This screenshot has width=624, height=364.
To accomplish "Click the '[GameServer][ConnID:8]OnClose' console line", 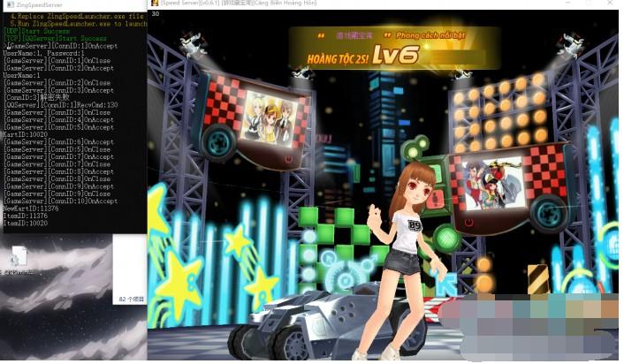I will click(57, 179).
